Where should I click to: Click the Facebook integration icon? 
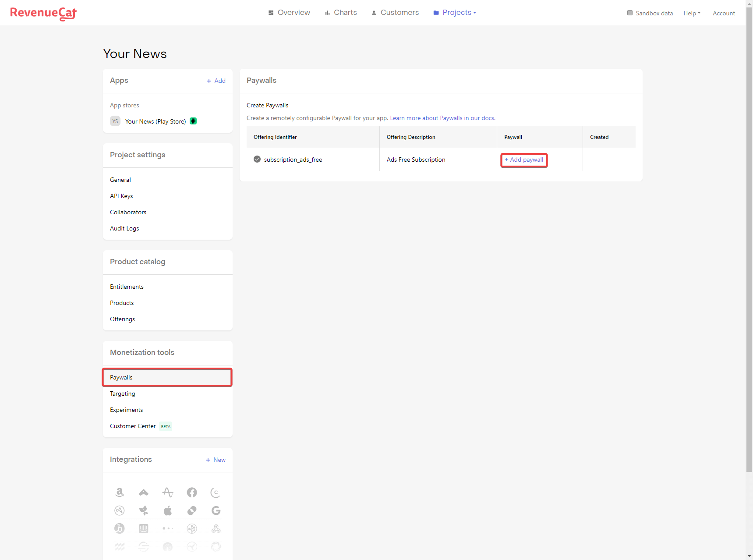pyautogui.click(x=191, y=492)
